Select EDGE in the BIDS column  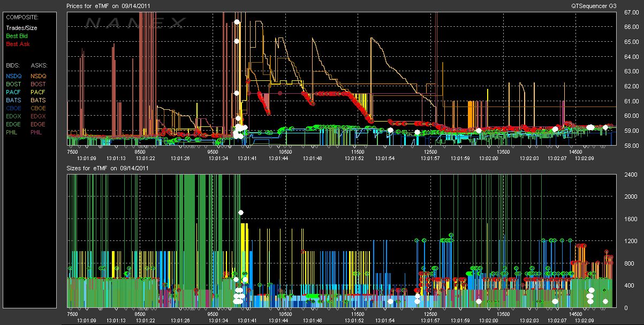coord(13,124)
